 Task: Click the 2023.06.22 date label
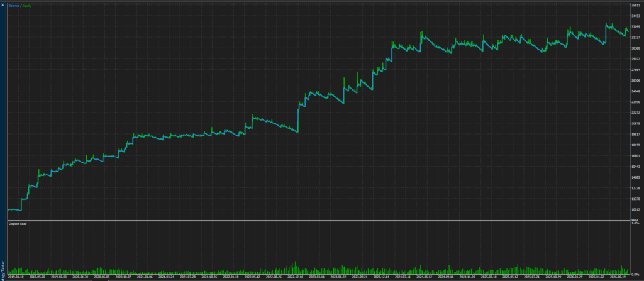338,277
